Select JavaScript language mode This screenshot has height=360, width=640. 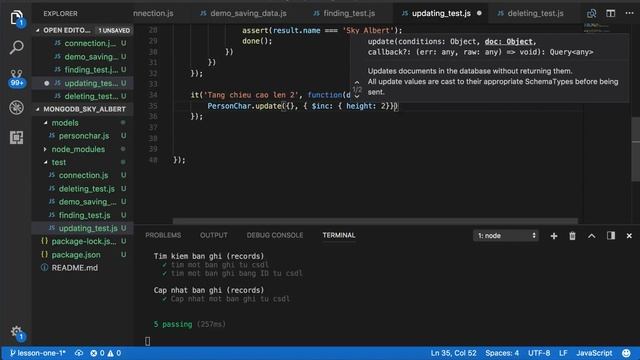(x=594, y=353)
